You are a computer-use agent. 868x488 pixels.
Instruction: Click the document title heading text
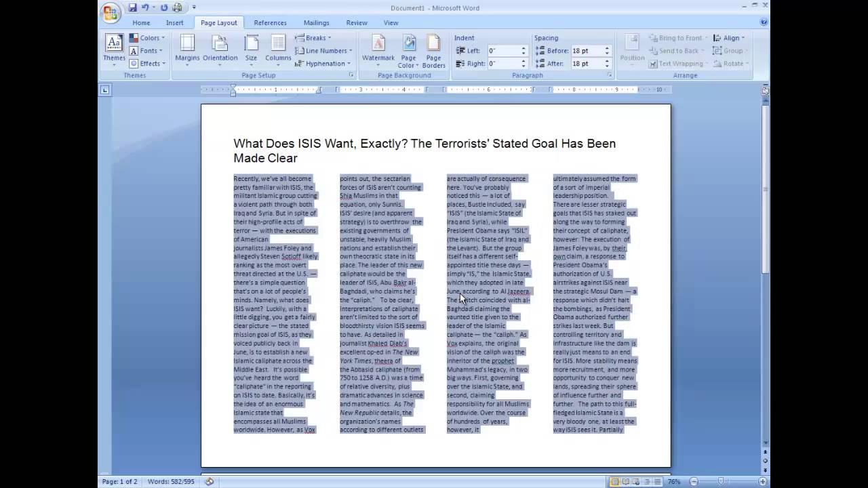tap(425, 150)
